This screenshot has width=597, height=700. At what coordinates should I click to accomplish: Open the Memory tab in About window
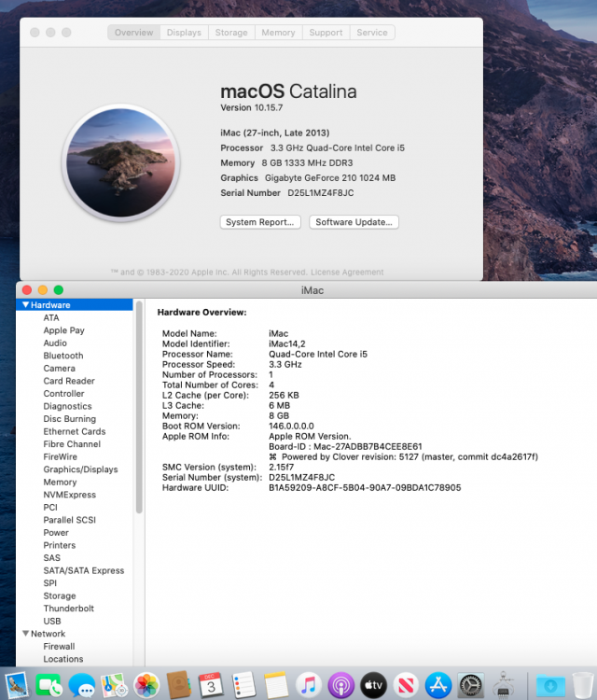(278, 33)
